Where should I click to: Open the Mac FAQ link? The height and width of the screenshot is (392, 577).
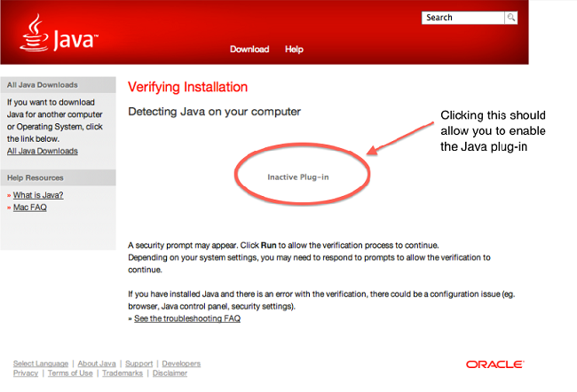(x=30, y=208)
